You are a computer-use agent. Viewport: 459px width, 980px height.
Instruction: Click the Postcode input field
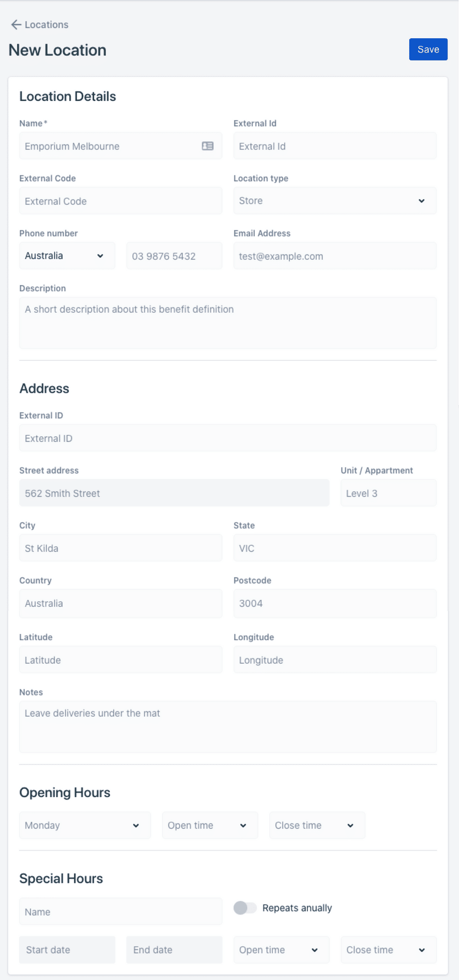coord(335,603)
